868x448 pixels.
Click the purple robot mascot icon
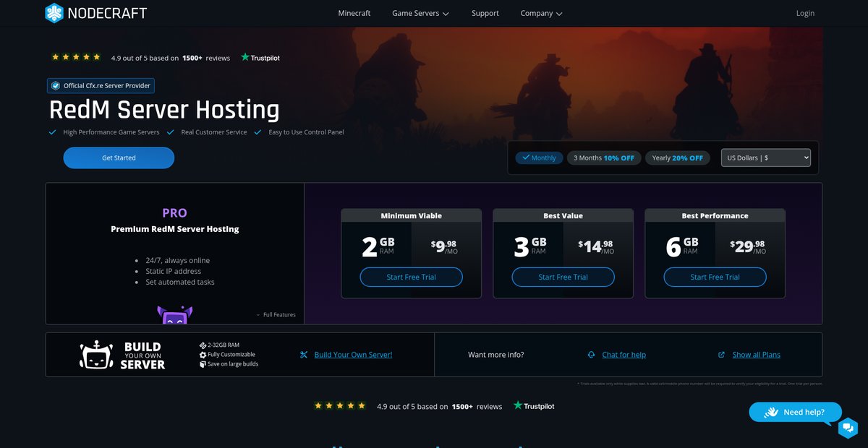pos(175,314)
